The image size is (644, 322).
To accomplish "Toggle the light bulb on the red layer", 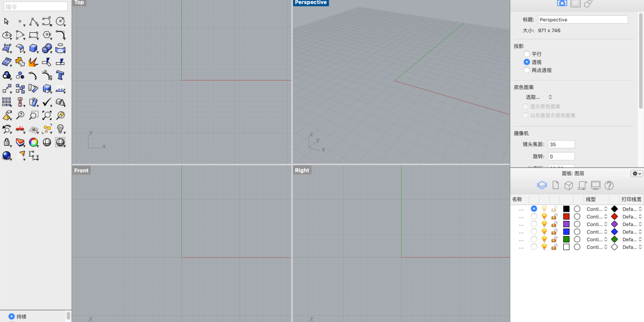I will (x=544, y=216).
